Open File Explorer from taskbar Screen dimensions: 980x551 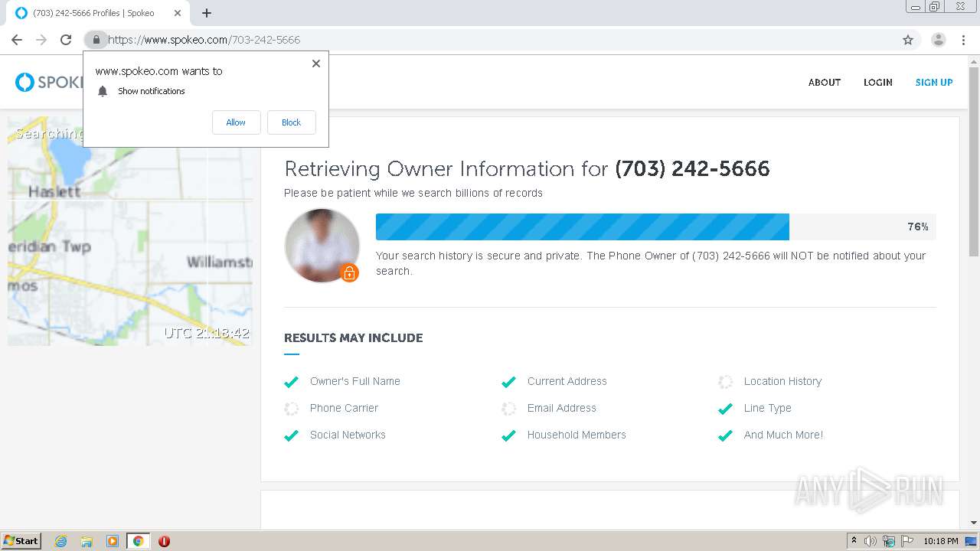pyautogui.click(x=87, y=541)
